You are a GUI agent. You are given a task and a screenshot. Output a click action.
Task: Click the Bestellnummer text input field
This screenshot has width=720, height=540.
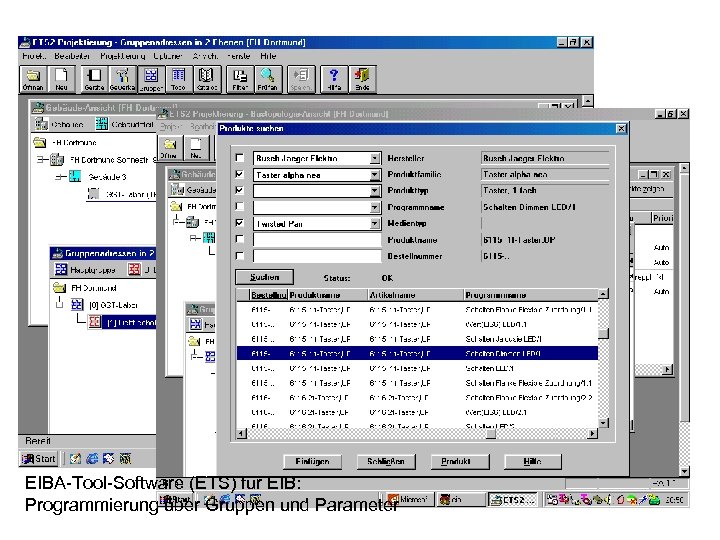(x=317, y=256)
